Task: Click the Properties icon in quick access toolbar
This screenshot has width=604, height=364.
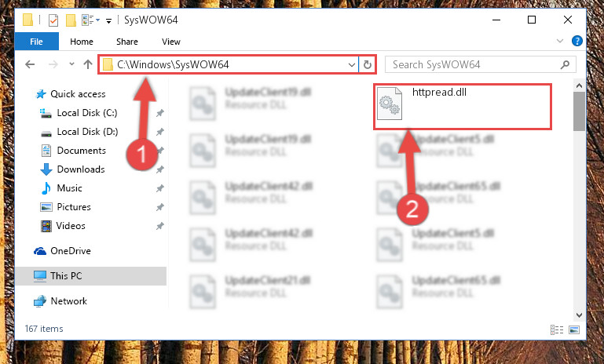Action: pyautogui.click(x=53, y=20)
